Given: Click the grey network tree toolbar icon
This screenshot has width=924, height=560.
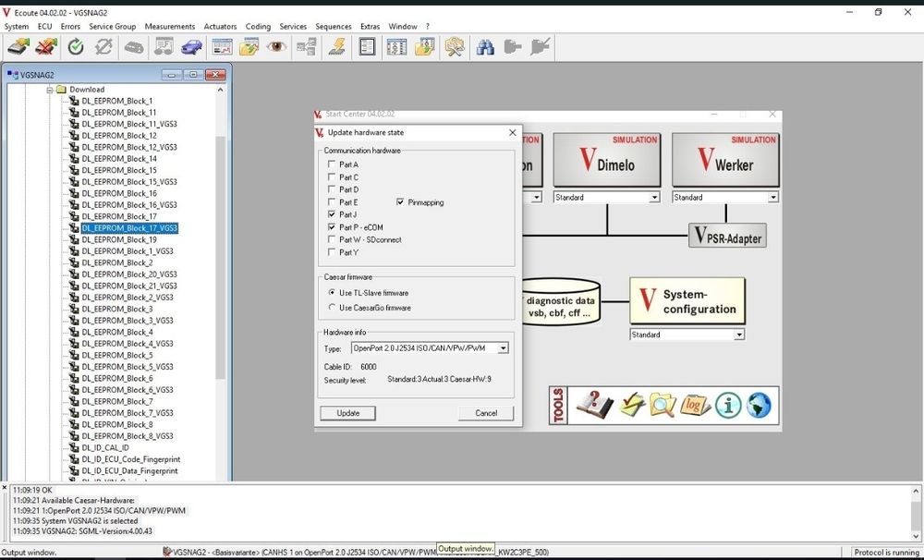Looking at the screenshot, I should 307,46.
